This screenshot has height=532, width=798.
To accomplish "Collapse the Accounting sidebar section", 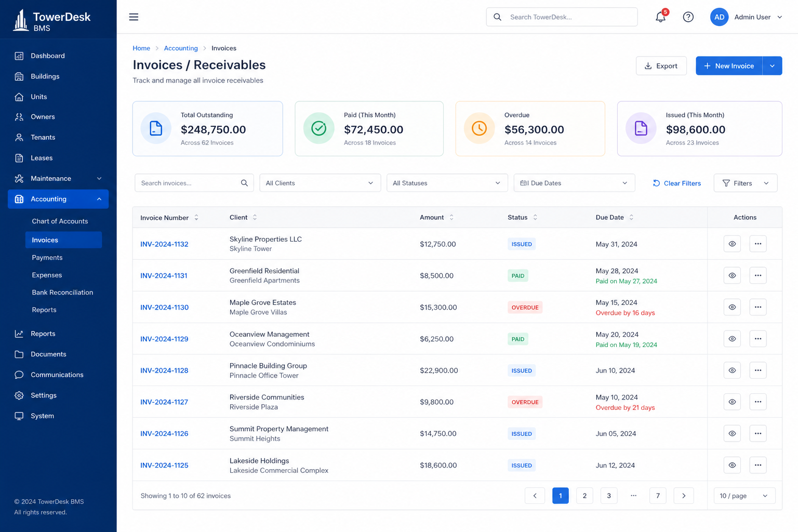I will 58,199.
